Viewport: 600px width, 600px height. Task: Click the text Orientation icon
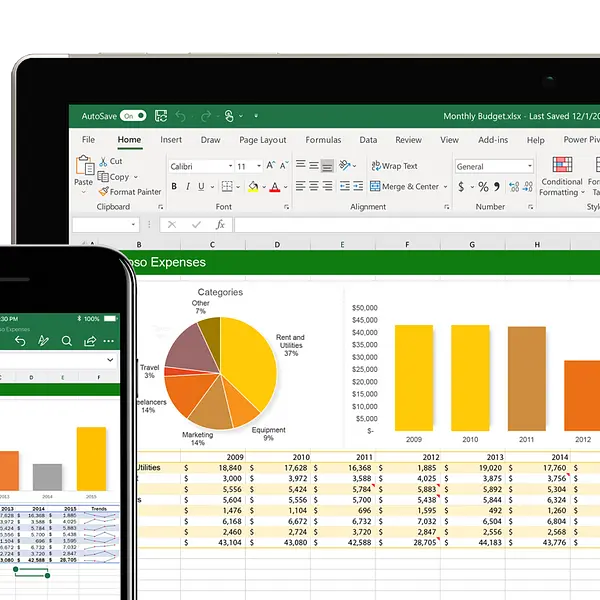pos(345,165)
